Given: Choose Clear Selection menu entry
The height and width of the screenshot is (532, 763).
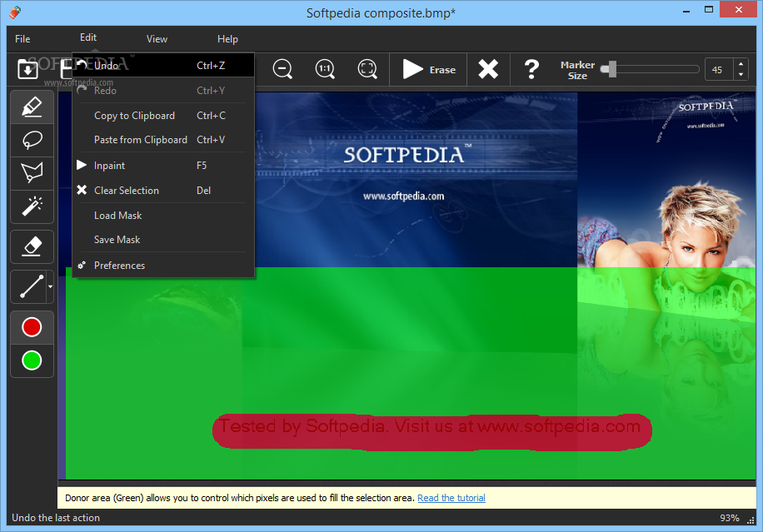Looking at the screenshot, I should (x=163, y=190).
